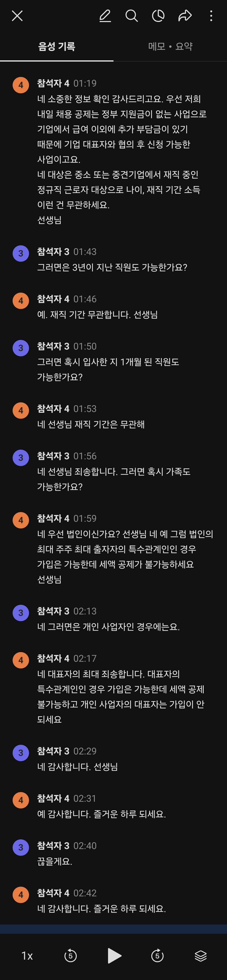This screenshot has height=980, width=227.
Task: Tap the stacked layers icon
Action: pos(200,956)
